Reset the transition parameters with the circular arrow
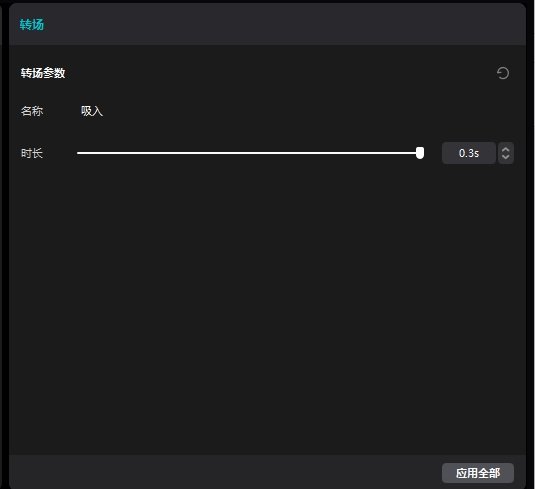This screenshot has width=535, height=489. (503, 73)
